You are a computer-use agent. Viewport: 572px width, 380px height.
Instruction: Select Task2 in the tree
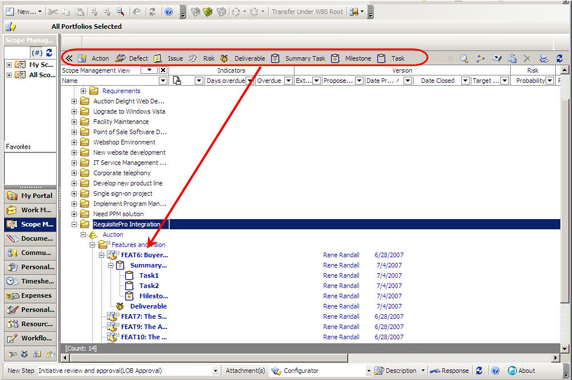click(149, 286)
